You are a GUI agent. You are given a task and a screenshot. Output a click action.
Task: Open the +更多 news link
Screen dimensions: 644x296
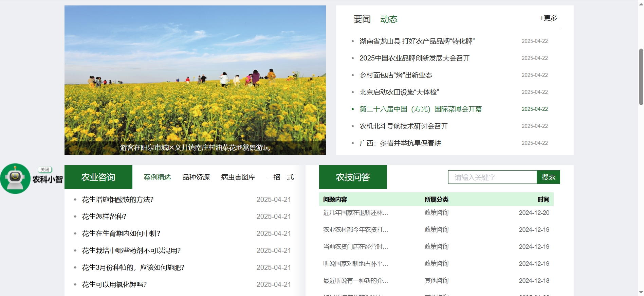tap(548, 18)
